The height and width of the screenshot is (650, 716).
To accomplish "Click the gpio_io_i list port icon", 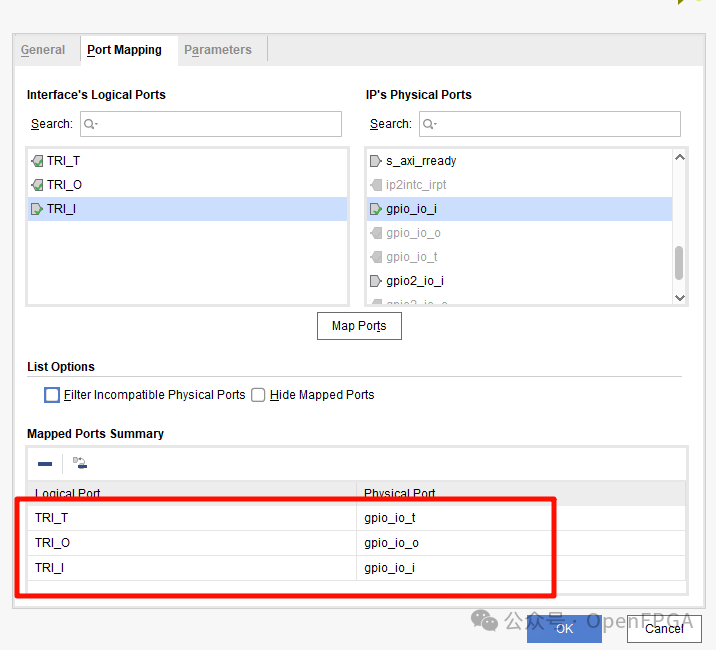I will click(375, 209).
